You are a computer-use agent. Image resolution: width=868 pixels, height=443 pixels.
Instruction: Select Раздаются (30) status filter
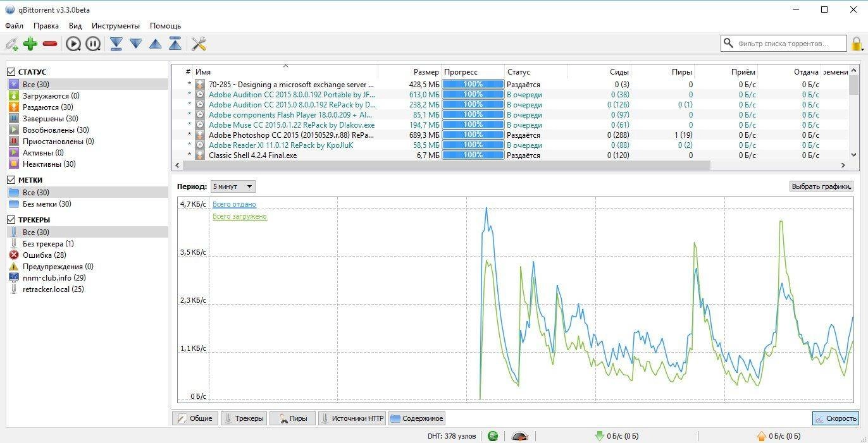[x=88, y=107]
